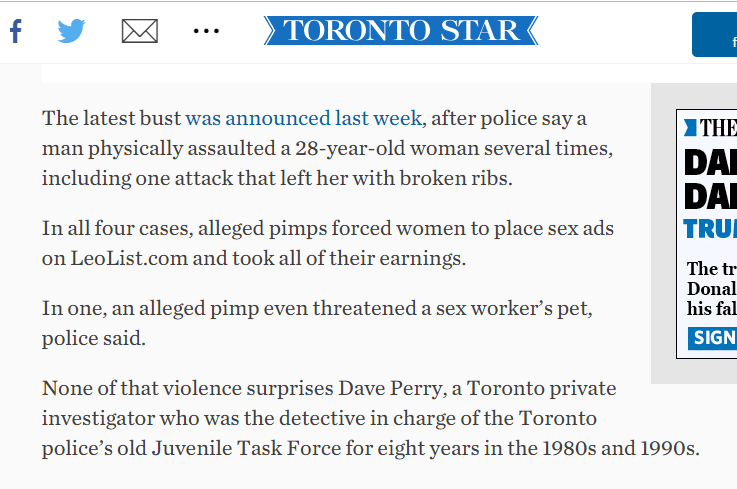737x489 pixels.
Task: Click the blue 'TRUM' ad text
Action: tap(711, 229)
